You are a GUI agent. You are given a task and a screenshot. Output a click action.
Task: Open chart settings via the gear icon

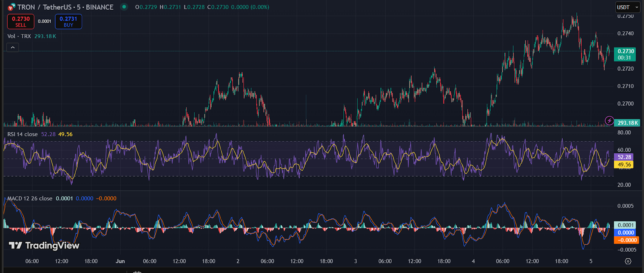(x=628, y=261)
